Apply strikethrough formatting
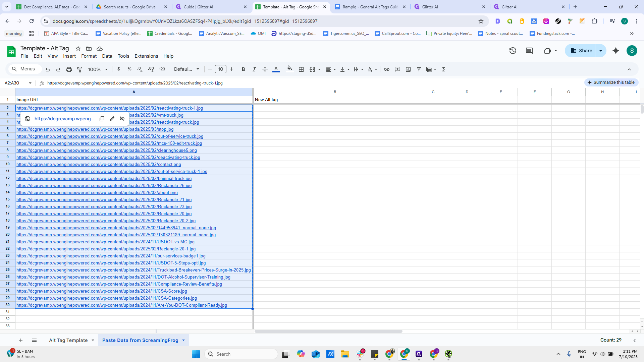644x362 pixels. [265, 69]
